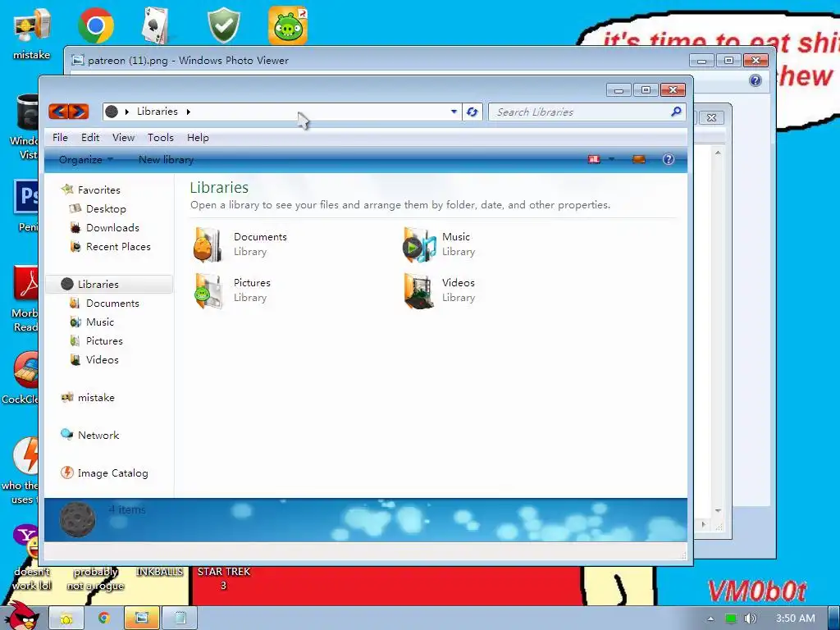This screenshot has height=630, width=840.
Task: Open view options dropdown arrow
Action: click(x=611, y=159)
